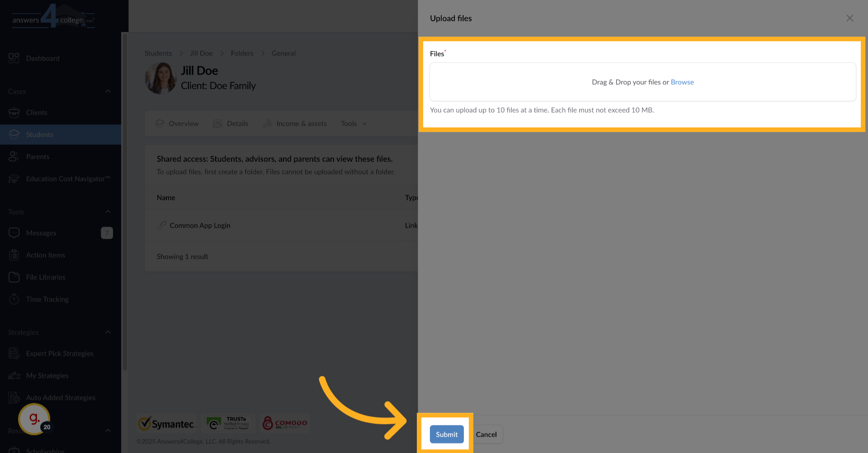Select the Time Tracking clock icon
This screenshot has height=453, width=868.
(x=14, y=299)
